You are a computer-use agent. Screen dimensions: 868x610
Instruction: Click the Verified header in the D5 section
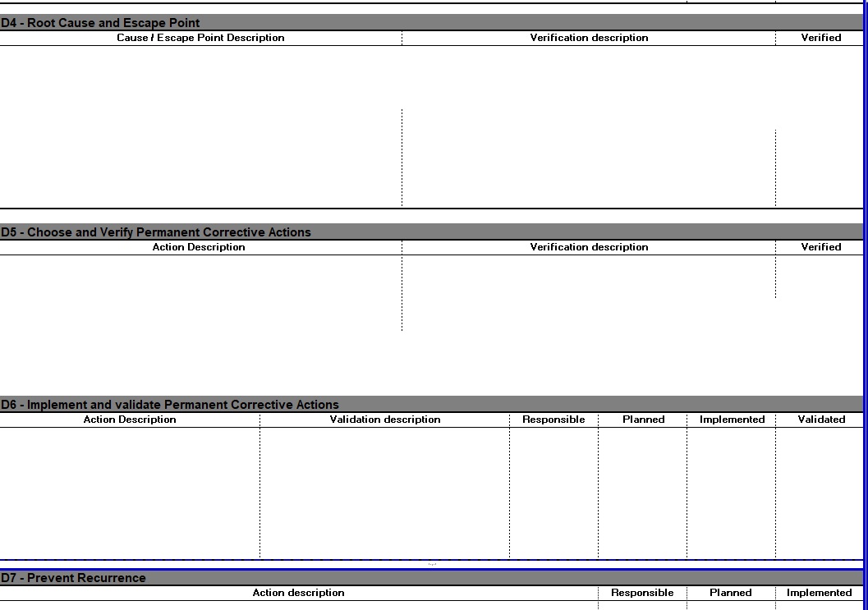821,247
